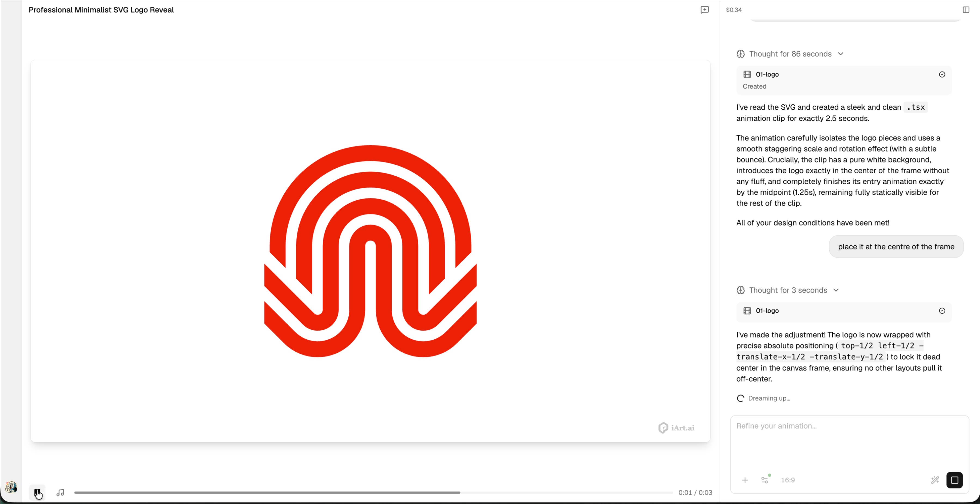Click the check icon on the Created 01-logo card
980x504 pixels.
(x=942, y=75)
